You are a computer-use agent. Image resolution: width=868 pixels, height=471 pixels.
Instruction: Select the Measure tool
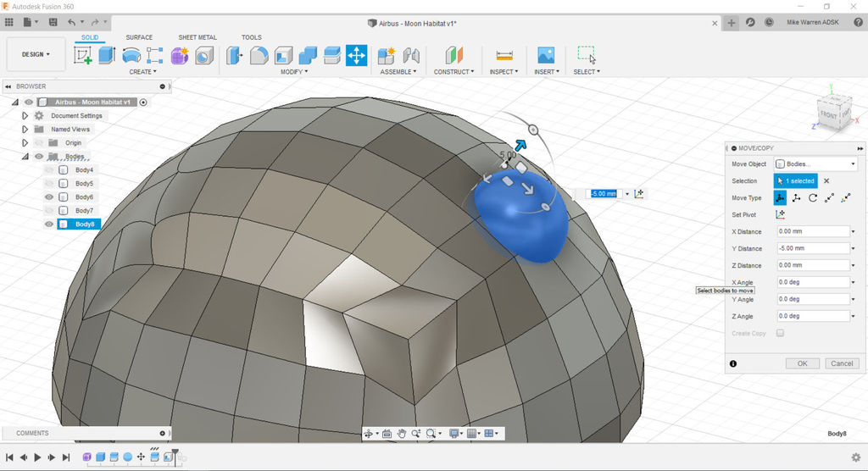(504, 55)
